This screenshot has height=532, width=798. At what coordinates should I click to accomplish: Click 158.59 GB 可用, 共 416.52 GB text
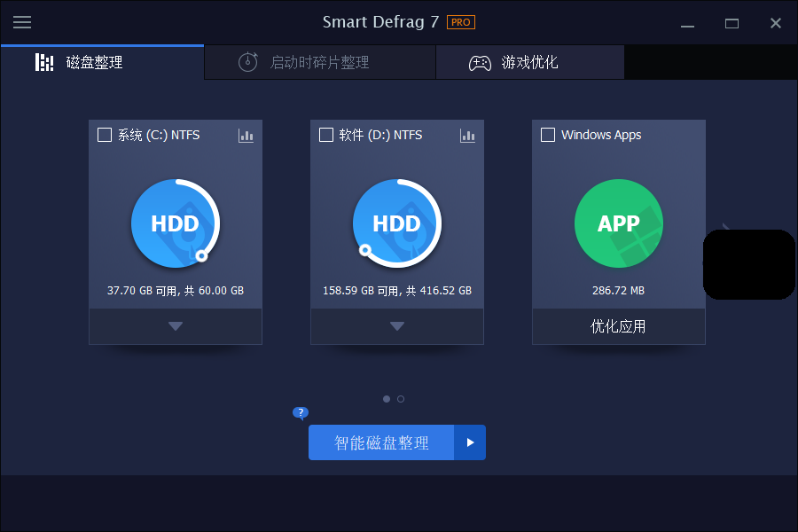click(x=397, y=291)
